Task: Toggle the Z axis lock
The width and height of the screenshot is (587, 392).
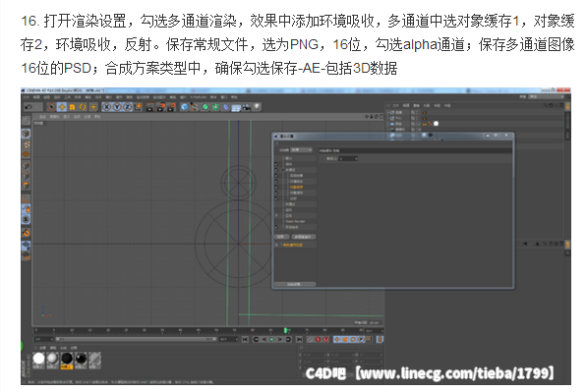Action: click(127, 107)
